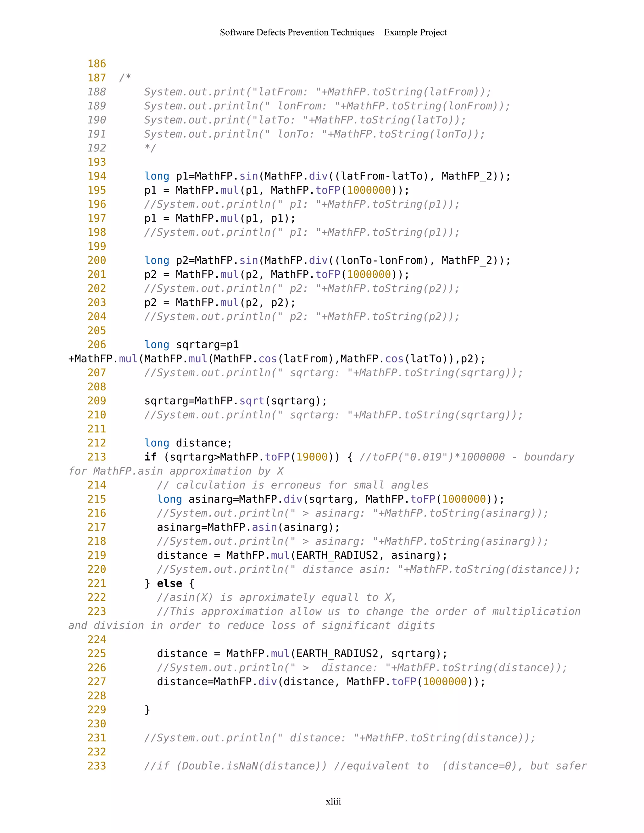Screen dimensions: 644x833
Task: Click the comment '//asin(X) is aproximately equall to X,'
Action: [277, 598]
